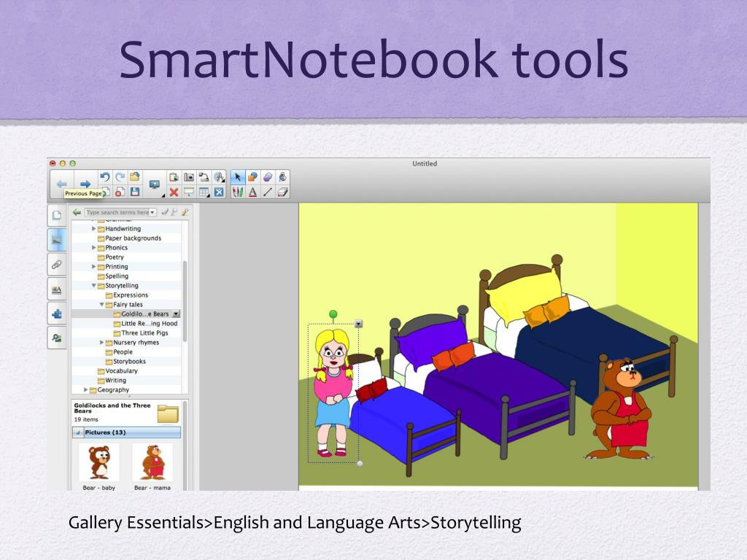This screenshot has height=560, width=747.
Task: Click the gallery wrench settings icon
Action: coord(185,212)
